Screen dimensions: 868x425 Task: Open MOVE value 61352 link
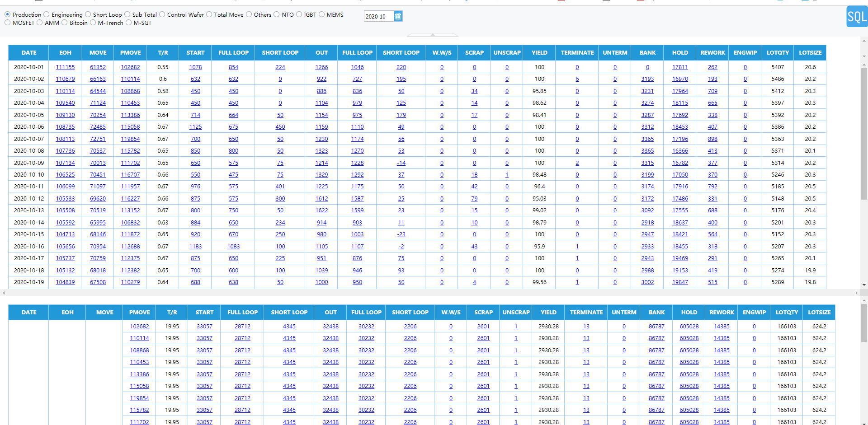click(98, 67)
